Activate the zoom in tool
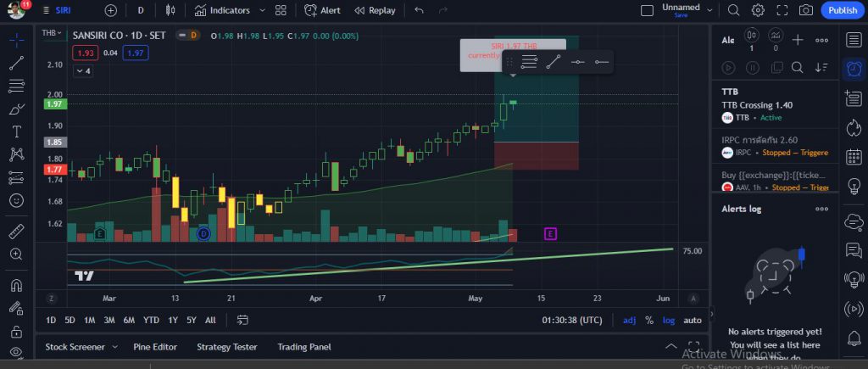This screenshot has width=868, height=369. point(17,254)
